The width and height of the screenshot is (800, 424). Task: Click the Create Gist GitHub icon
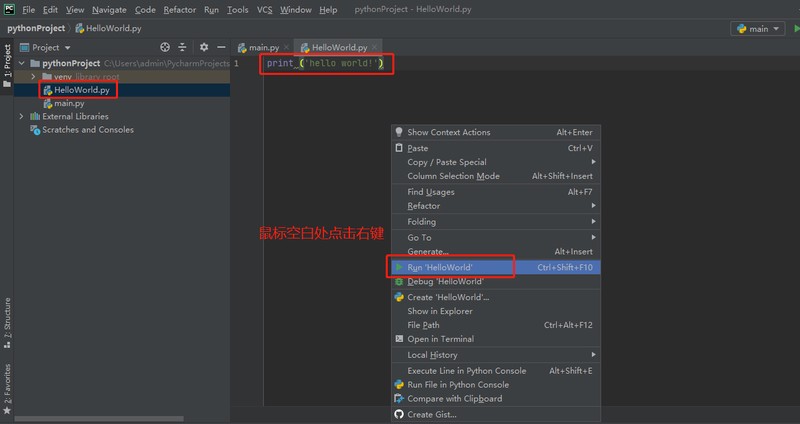click(399, 414)
